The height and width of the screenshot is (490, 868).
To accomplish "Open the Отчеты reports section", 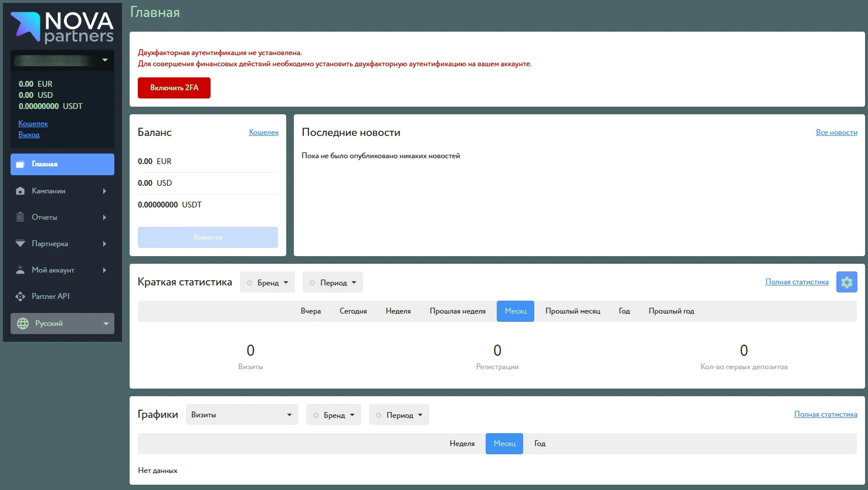I will [21, 217].
